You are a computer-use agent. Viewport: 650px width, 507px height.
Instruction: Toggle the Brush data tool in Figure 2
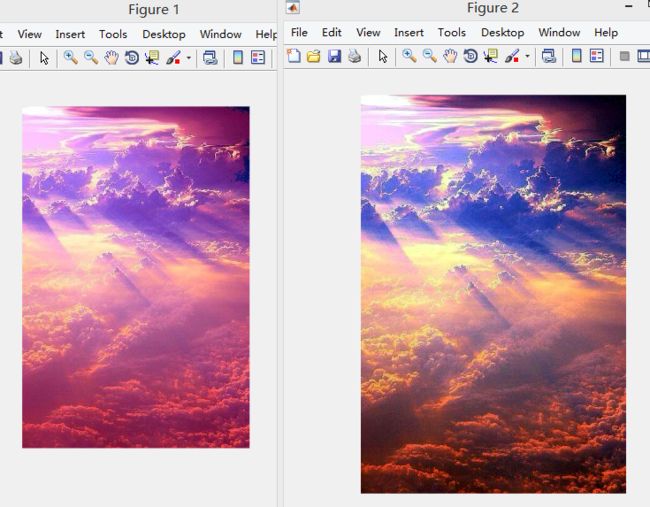pos(512,56)
